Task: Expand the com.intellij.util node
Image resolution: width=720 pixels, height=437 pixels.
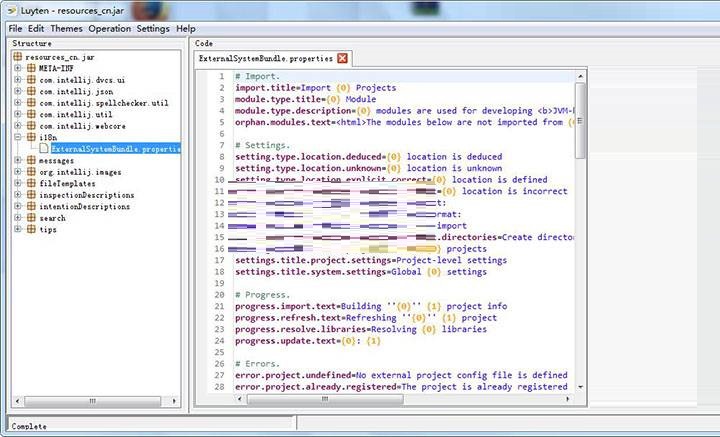Action: [x=17, y=114]
